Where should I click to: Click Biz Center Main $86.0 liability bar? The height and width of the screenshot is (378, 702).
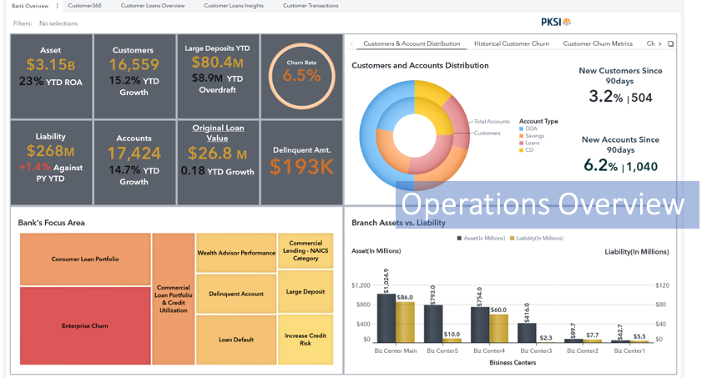tap(405, 322)
